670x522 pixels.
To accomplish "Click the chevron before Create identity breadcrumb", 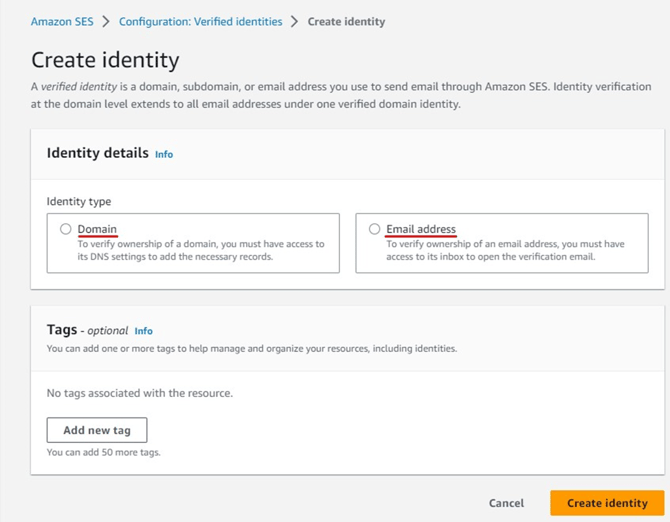I will pyautogui.click(x=295, y=21).
